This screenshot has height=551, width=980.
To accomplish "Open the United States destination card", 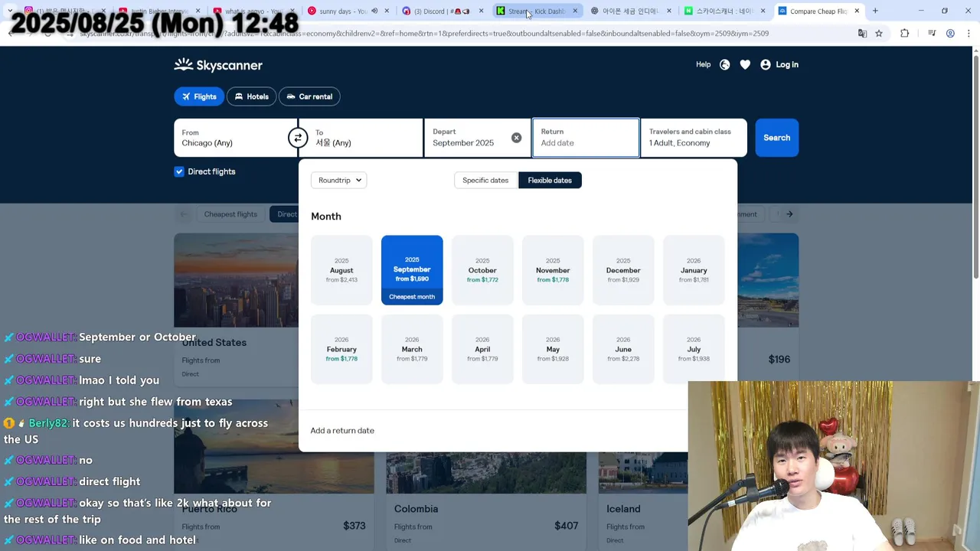I will coord(236,310).
